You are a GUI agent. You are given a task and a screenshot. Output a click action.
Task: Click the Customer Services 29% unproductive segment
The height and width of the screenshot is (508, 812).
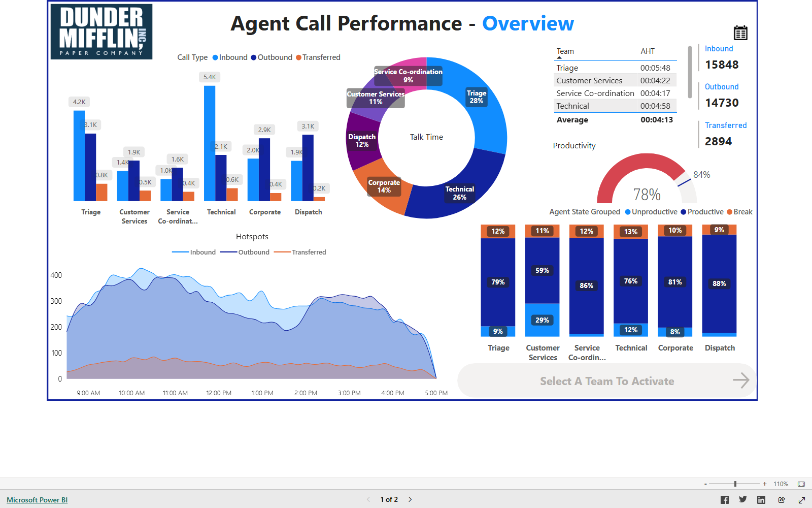pos(542,320)
